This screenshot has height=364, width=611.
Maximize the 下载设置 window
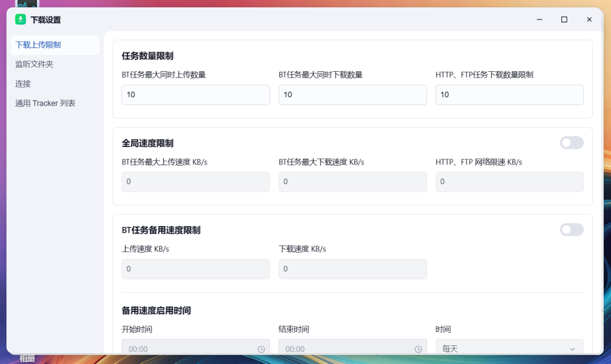coord(564,19)
